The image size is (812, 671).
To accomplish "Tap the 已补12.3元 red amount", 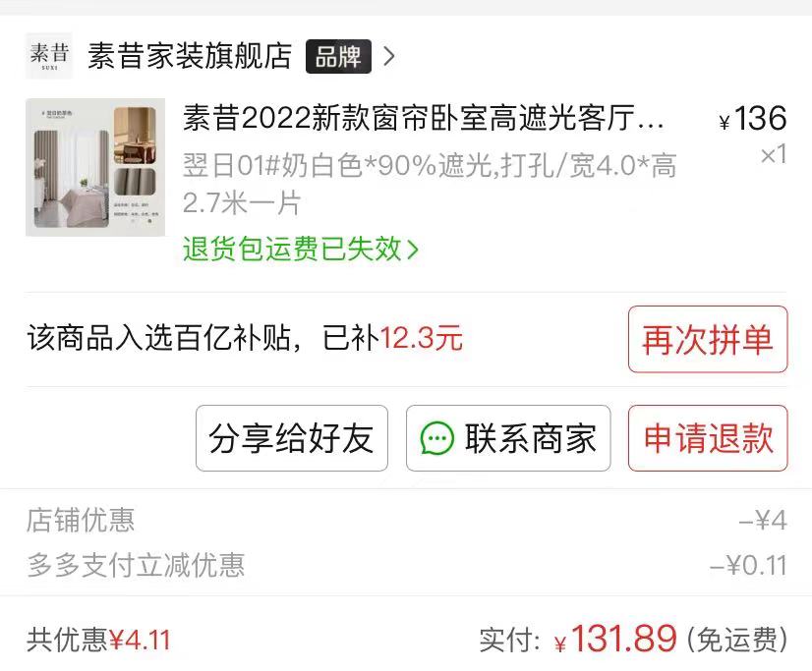I will click(421, 338).
